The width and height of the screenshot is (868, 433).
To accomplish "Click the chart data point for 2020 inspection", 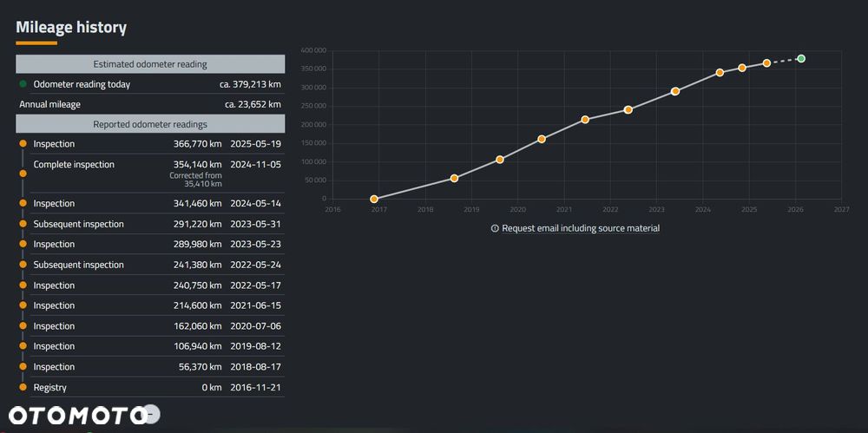I will [x=542, y=139].
